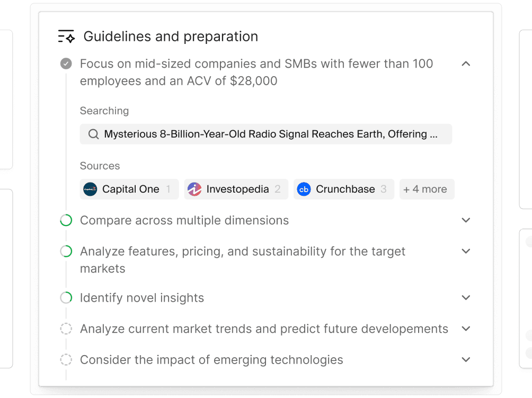Open the Investopedia source chip
Viewport: 532px width, 398px height.
coord(236,189)
